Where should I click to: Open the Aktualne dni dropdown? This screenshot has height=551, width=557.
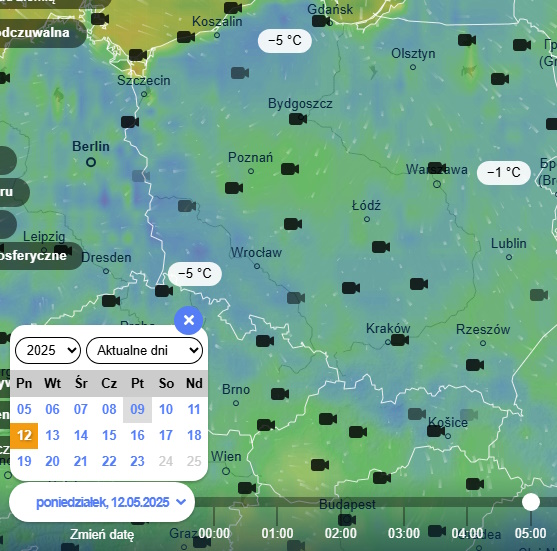click(145, 350)
